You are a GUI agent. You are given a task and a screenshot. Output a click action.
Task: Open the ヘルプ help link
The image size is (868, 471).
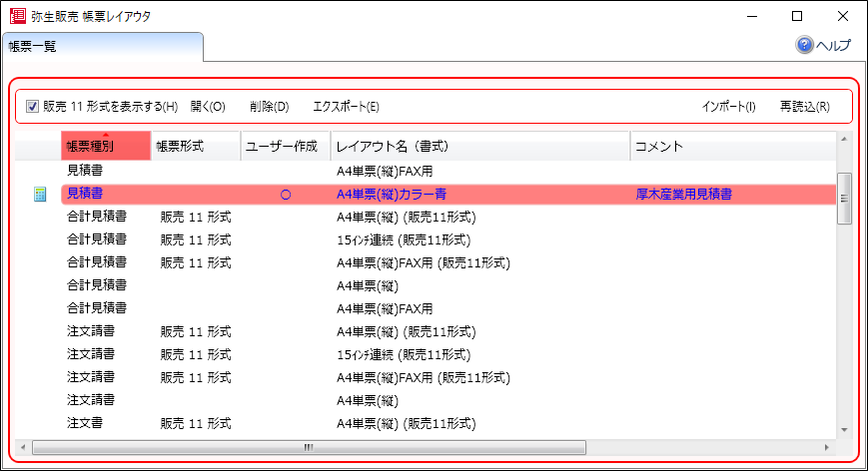coord(833,45)
